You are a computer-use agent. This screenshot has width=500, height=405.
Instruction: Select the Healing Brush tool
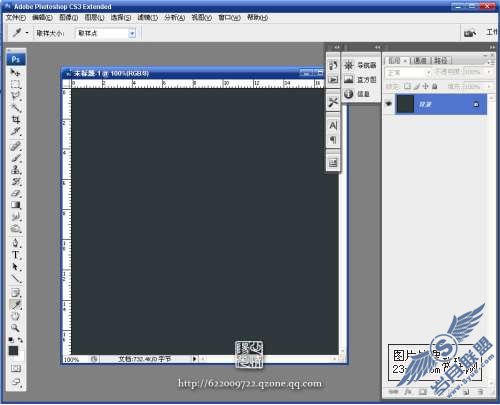[15, 146]
